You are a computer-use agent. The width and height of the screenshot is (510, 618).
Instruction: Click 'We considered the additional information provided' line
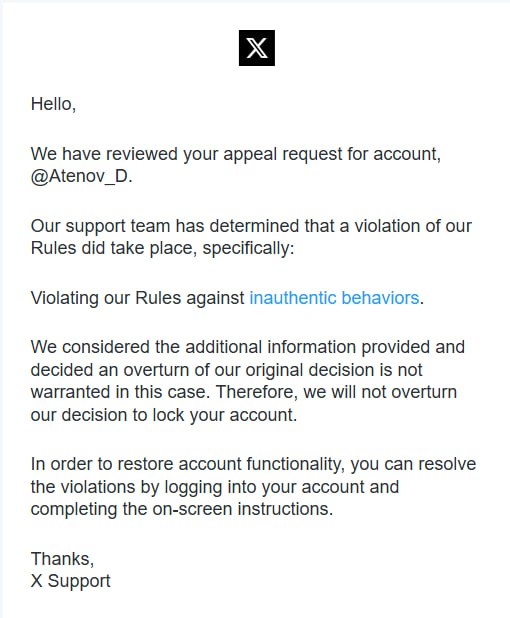click(248, 347)
